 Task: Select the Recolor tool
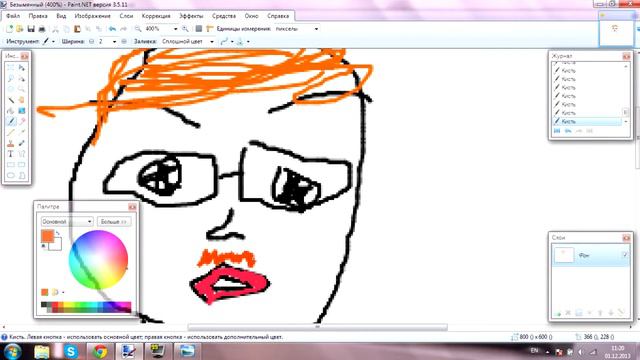coord(22,143)
